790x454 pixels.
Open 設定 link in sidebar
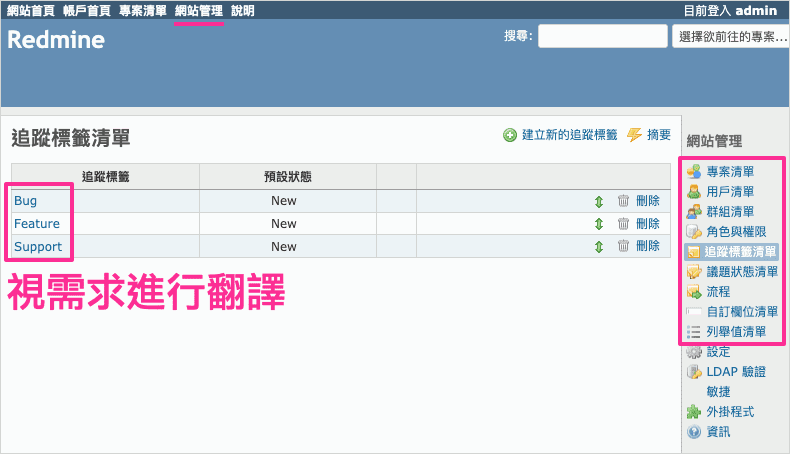coord(718,352)
